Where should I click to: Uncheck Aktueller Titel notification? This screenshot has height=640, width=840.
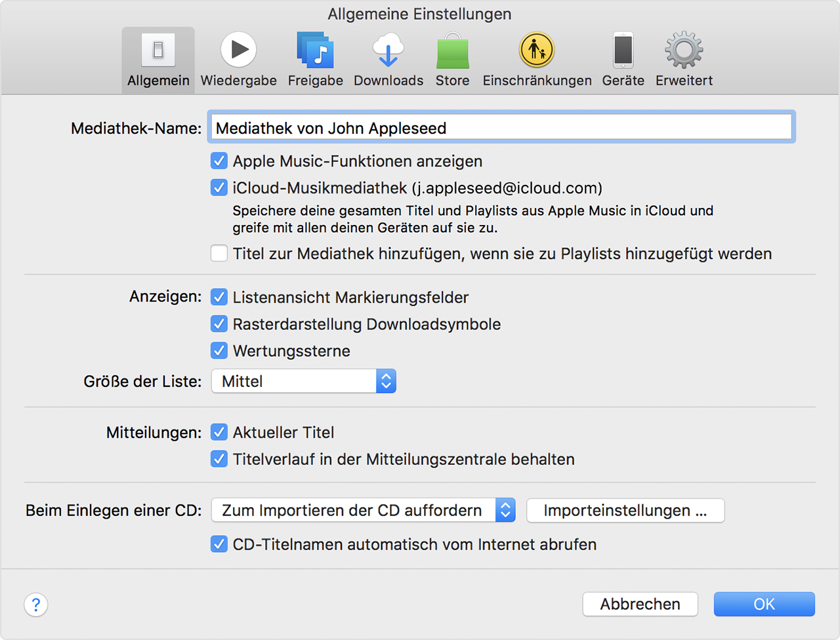click(219, 433)
